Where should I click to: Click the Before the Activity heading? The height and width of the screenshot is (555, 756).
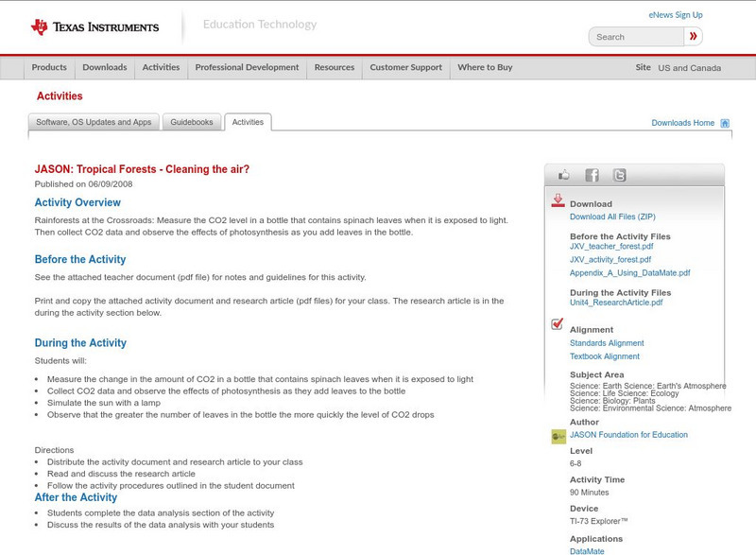[x=80, y=259]
